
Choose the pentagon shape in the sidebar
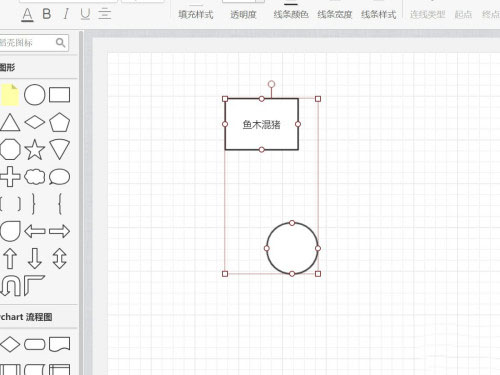[x=59, y=122]
